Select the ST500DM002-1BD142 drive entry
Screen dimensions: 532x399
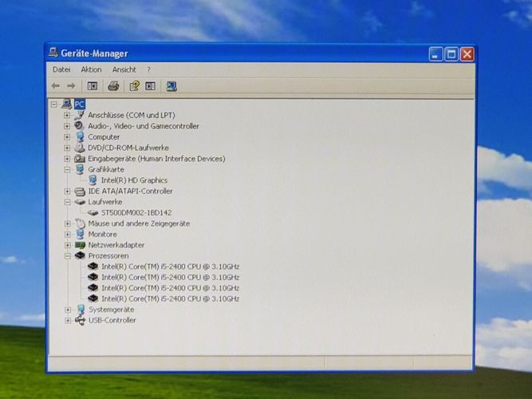point(136,212)
